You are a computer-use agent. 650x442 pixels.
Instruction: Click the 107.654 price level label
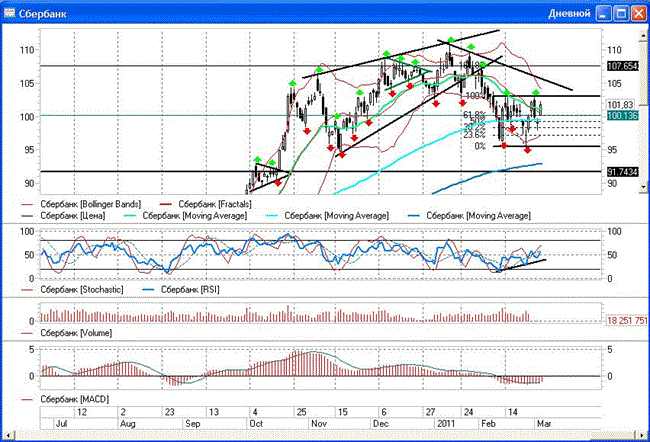click(623, 66)
